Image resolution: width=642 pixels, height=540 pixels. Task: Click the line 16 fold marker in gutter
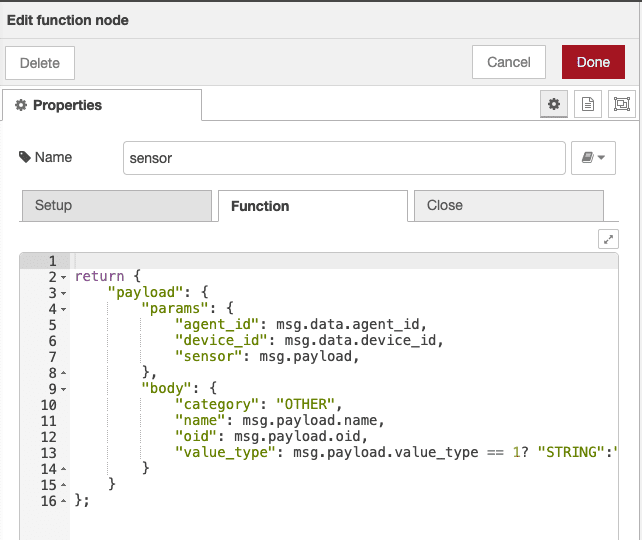click(63, 501)
